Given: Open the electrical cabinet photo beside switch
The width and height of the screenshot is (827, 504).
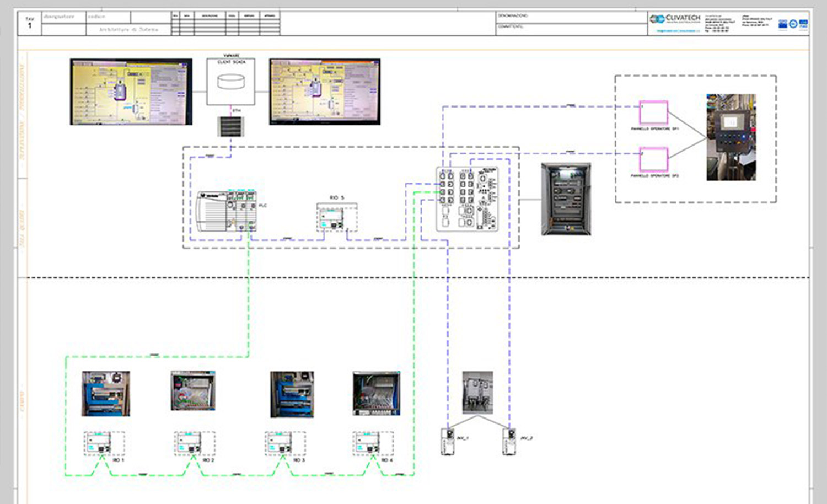Looking at the screenshot, I should pyautogui.click(x=566, y=199).
